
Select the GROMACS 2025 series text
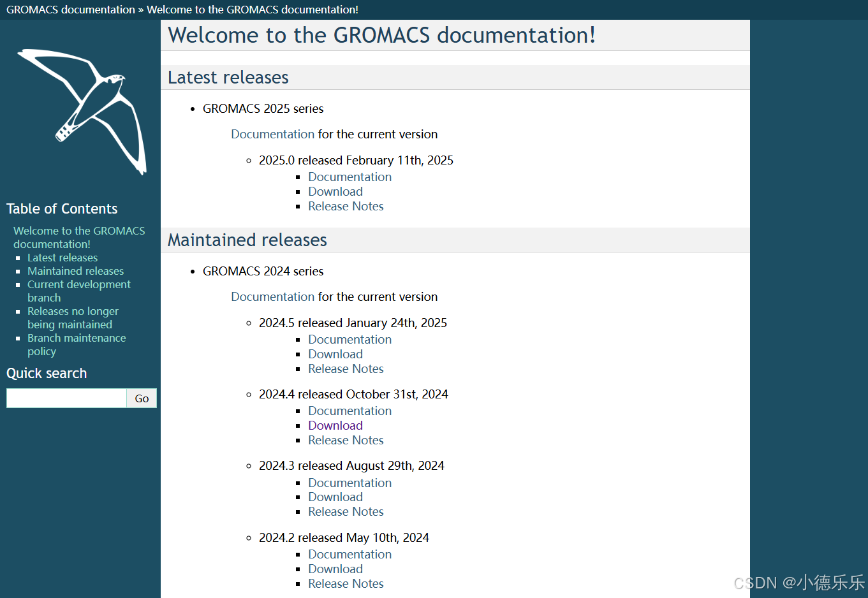[263, 108]
